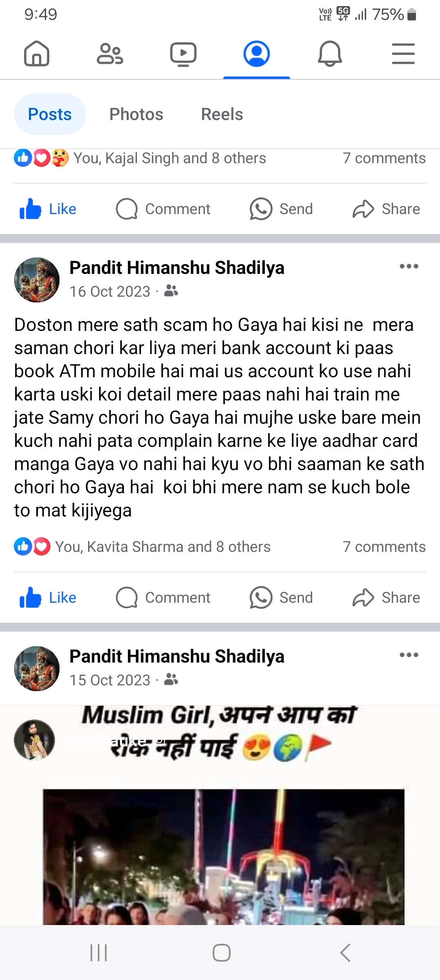Open the three-dot menu on 16 Oct post
440x980 pixels.
click(x=409, y=267)
